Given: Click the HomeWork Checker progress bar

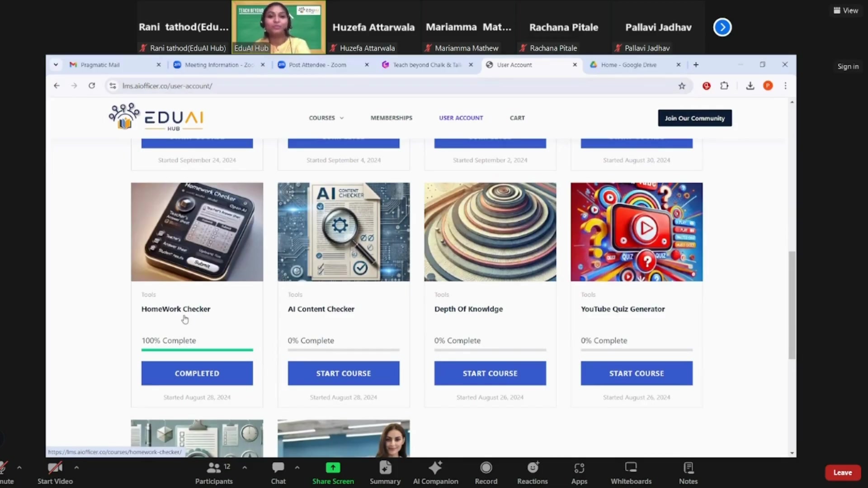Looking at the screenshot, I should pos(197,350).
